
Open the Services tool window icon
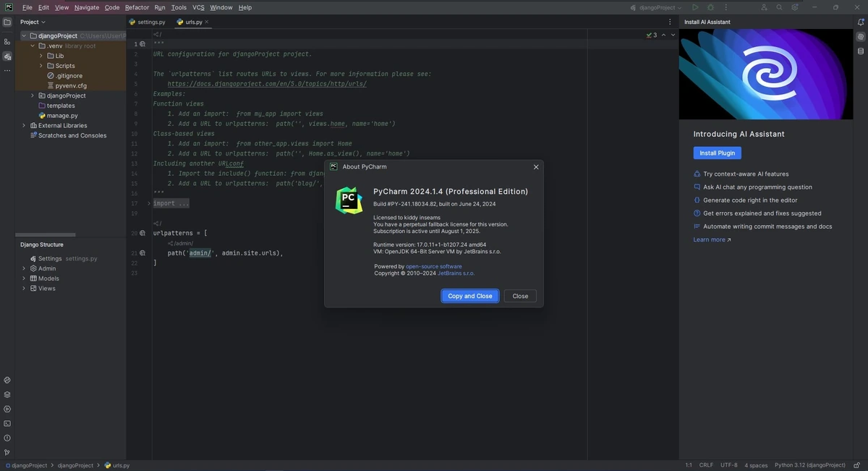pos(7,409)
